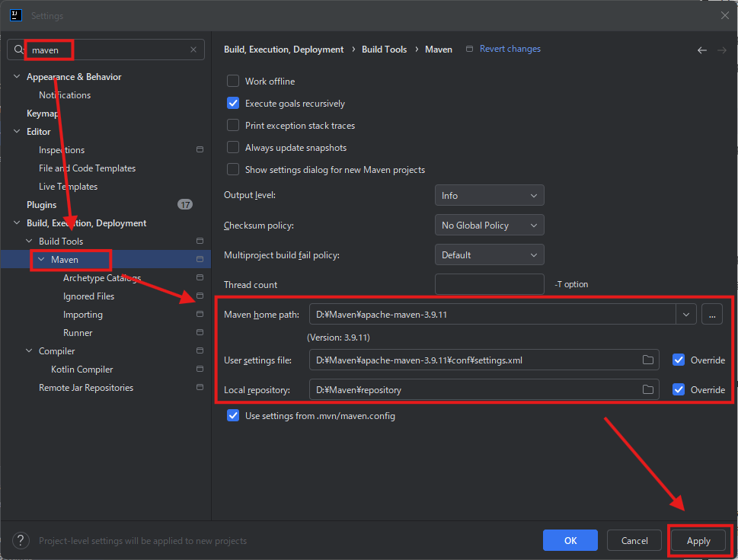Collapse the Build Tools node
The image size is (738, 560).
[29, 241]
